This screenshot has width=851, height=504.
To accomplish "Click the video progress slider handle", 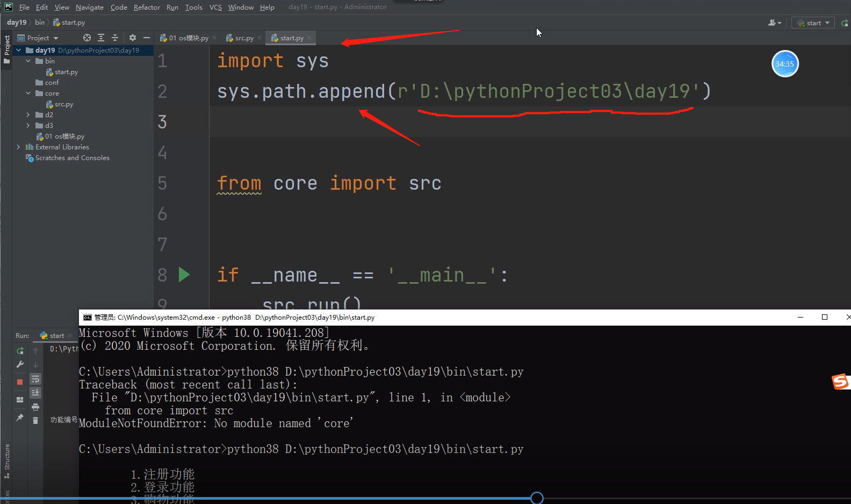I will point(537,498).
